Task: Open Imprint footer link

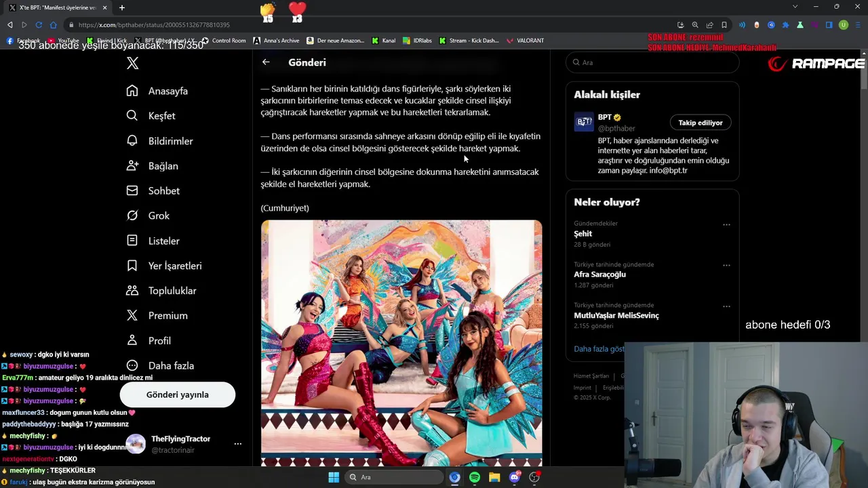Action: click(583, 388)
